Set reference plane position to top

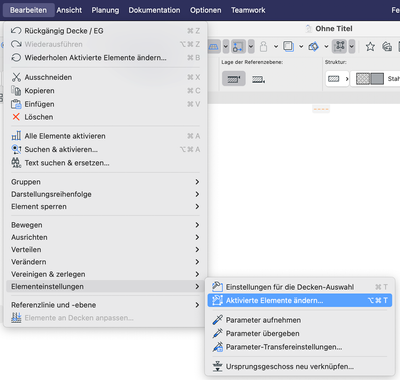pyautogui.click(x=234, y=79)
